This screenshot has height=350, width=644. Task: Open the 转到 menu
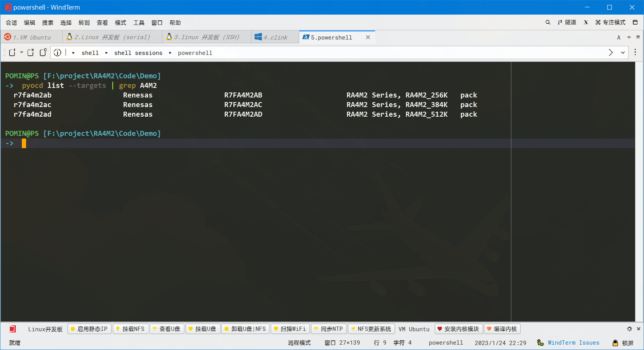[x=84, y=23]
